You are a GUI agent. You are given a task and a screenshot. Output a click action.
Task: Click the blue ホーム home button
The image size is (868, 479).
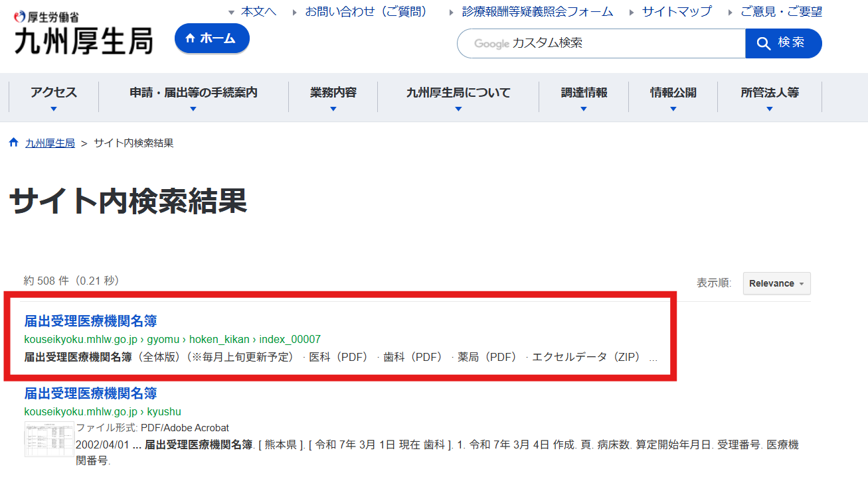coord(212,38)
